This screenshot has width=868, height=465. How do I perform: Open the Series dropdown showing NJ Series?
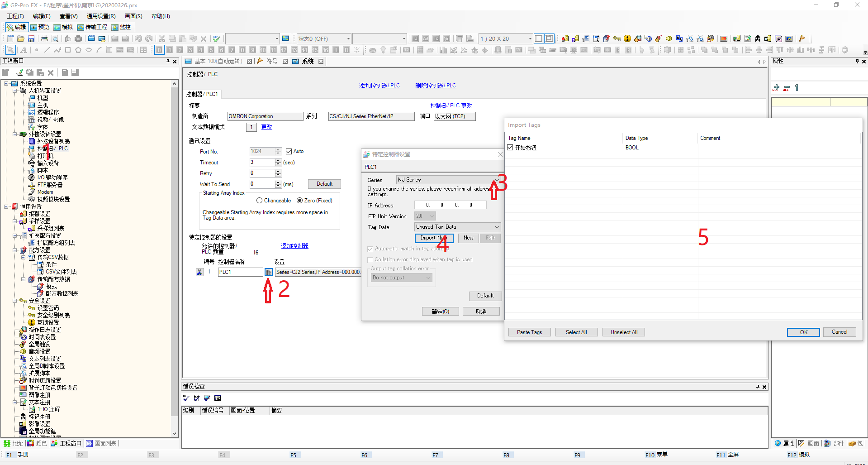(448, 180)
